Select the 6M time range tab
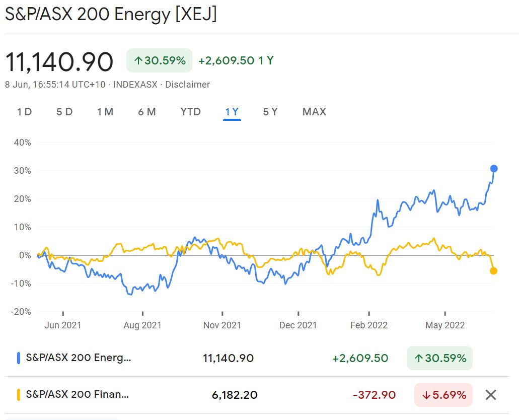 tap(147, 112)
